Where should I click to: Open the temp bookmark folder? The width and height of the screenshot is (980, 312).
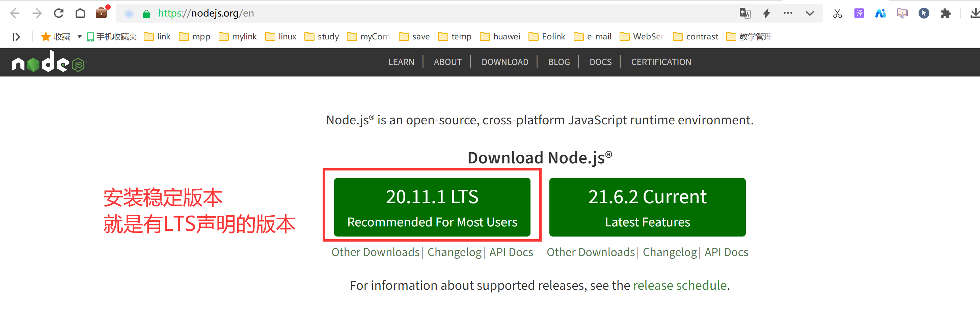(455, 36)
